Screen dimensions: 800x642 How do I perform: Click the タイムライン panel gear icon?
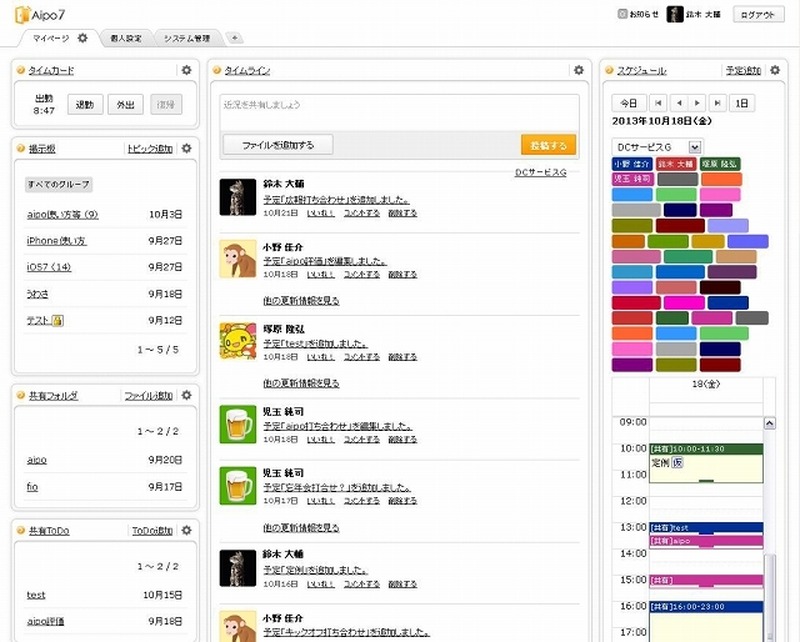pyautogui.click(x=578, y=70)
